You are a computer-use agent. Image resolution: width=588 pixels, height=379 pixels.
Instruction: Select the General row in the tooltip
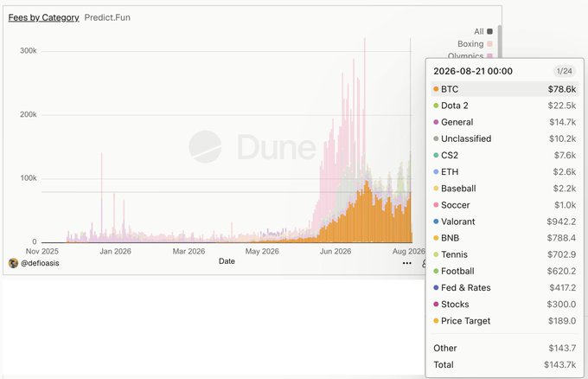504,122
